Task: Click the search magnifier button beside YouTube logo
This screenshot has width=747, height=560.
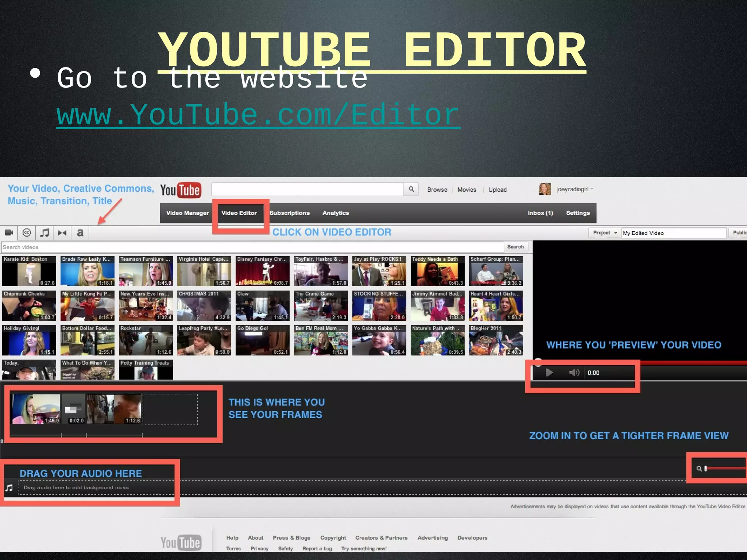Action: point(411,189)
